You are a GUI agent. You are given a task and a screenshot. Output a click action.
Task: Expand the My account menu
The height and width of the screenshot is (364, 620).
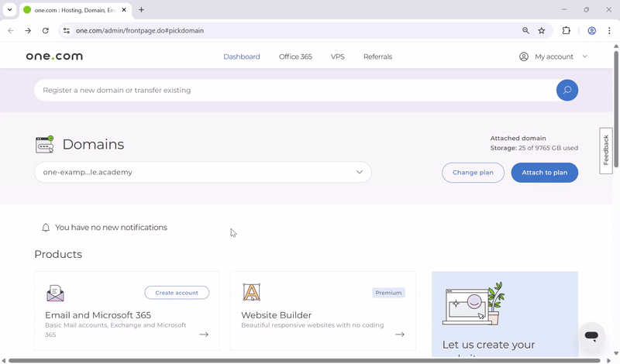coord(553,57)
